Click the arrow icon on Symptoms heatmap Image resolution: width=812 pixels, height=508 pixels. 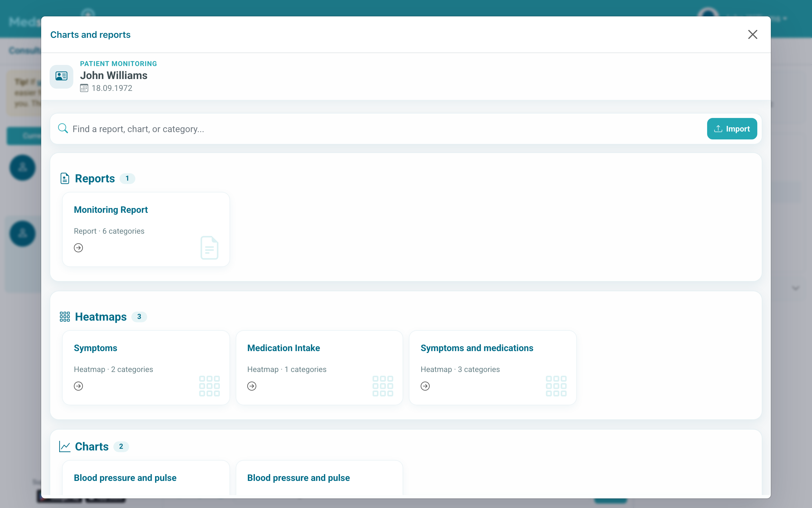(x=78, y=386)
